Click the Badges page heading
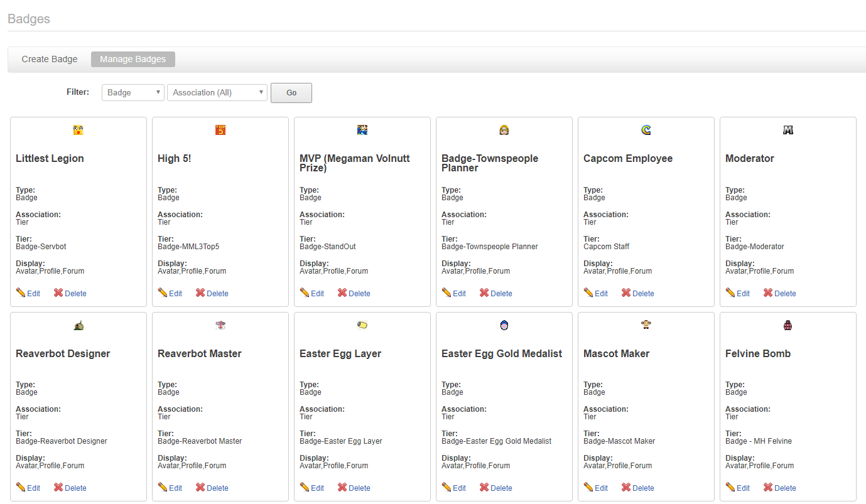Screen dimensions: 866x504 pyautogui.click(x=28, y=19)
